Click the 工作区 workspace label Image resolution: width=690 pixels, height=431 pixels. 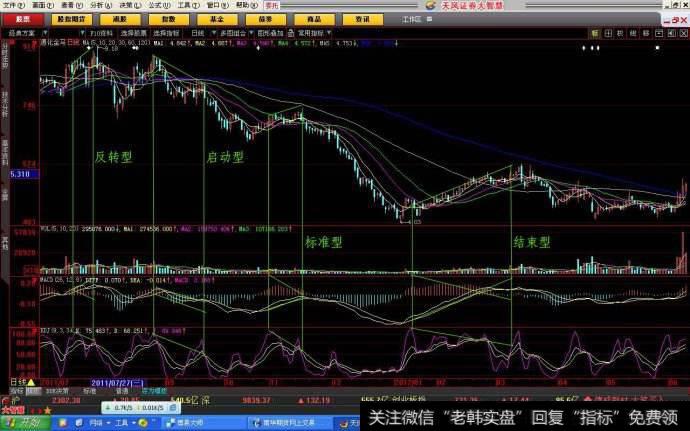click(412, 18)
